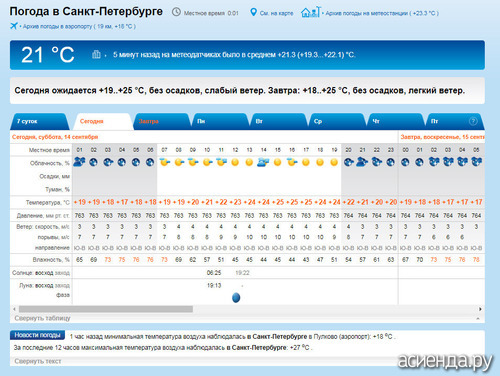
Task: Click Завтра, воскресенье heading
Action: [442, 137]
